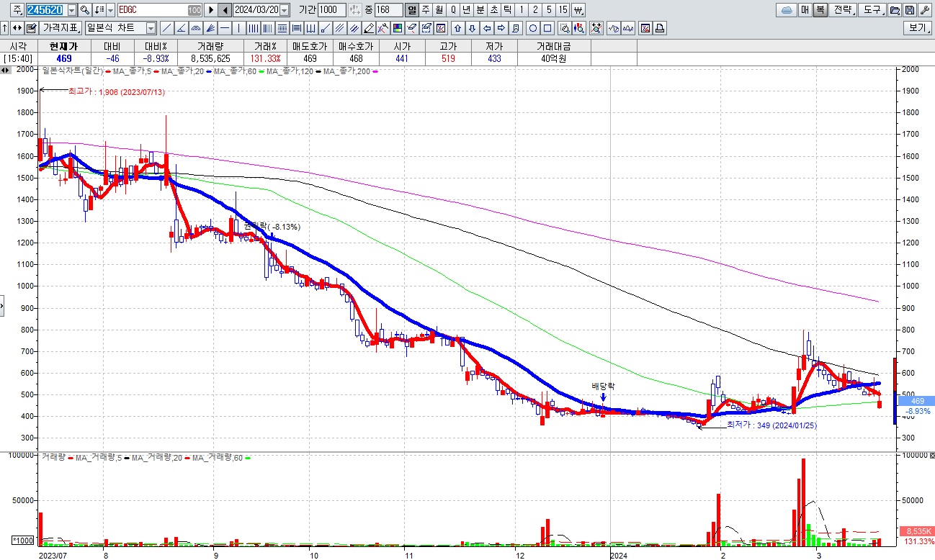Click the up arrow shape tool
Viewport: 935px width, 560px height.
(457, 28)
